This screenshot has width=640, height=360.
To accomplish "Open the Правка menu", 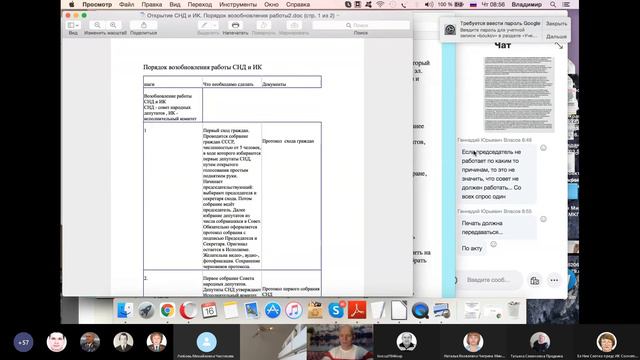I will [x=151, y=4].
